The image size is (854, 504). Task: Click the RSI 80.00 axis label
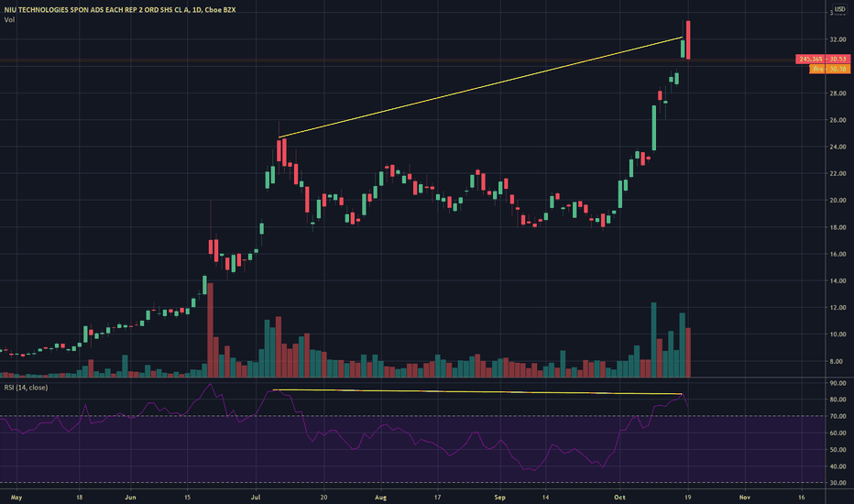838,400
